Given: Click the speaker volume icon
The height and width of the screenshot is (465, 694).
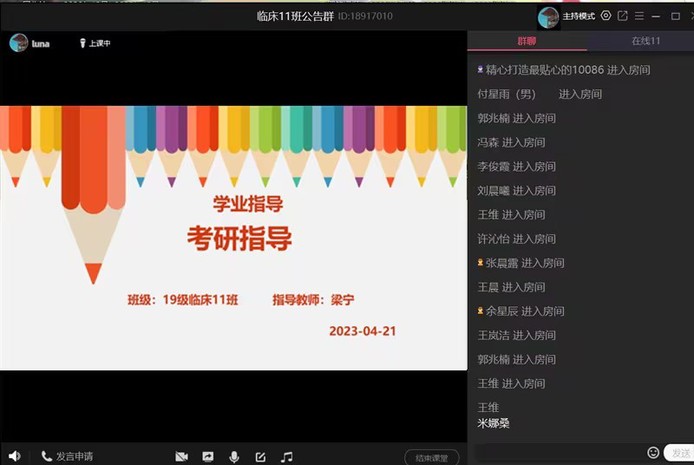Looking at the screenshot, I should [x=14, y=456].
